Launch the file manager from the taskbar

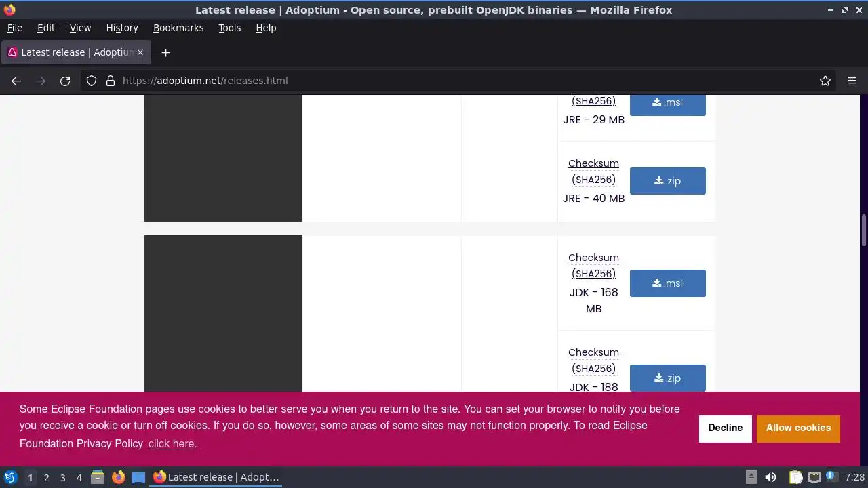tap(98, 477)
